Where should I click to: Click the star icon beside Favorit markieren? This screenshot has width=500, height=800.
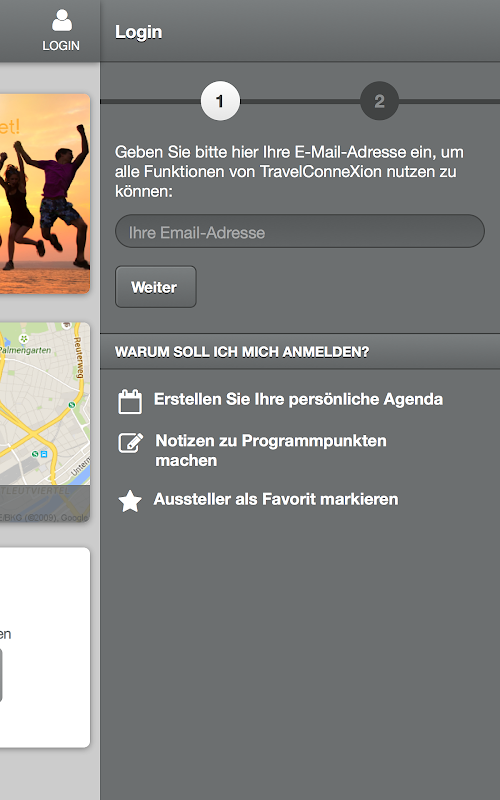(130, 501)
